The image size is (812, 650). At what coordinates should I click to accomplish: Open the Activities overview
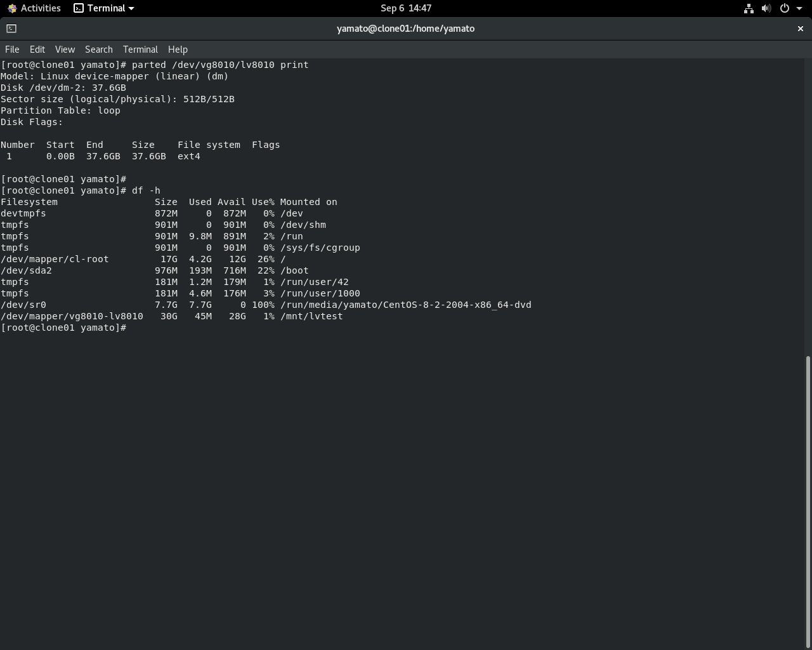pos(34,8)
